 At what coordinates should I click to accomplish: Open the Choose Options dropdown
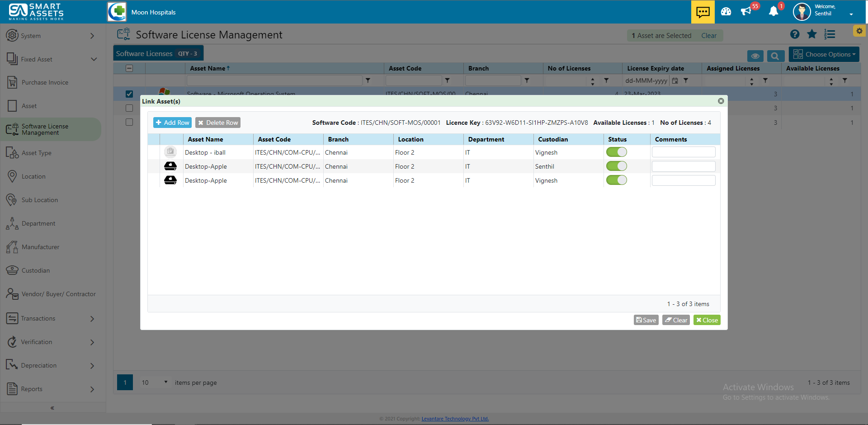[824, 54]
